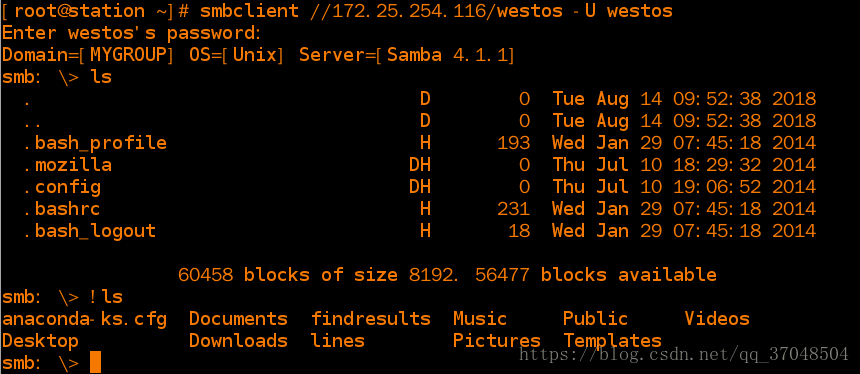
Task: Click the .mozilla directory name
Action: click(x=68, y=165)
